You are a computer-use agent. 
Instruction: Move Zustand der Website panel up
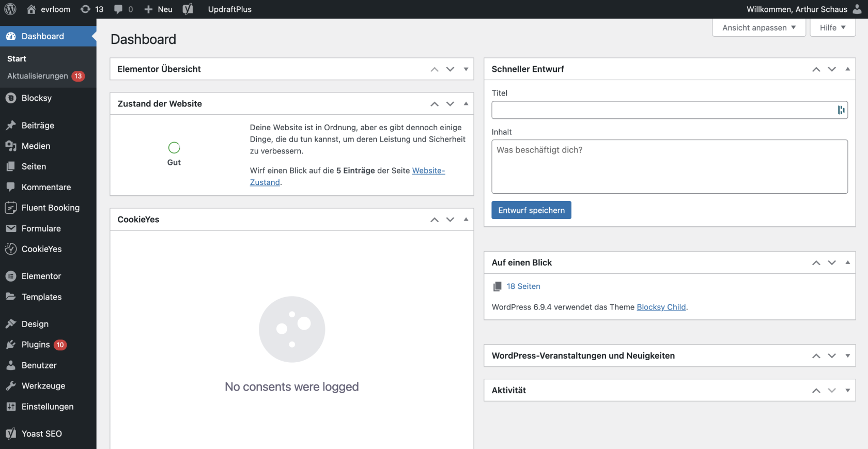[435, 104]
